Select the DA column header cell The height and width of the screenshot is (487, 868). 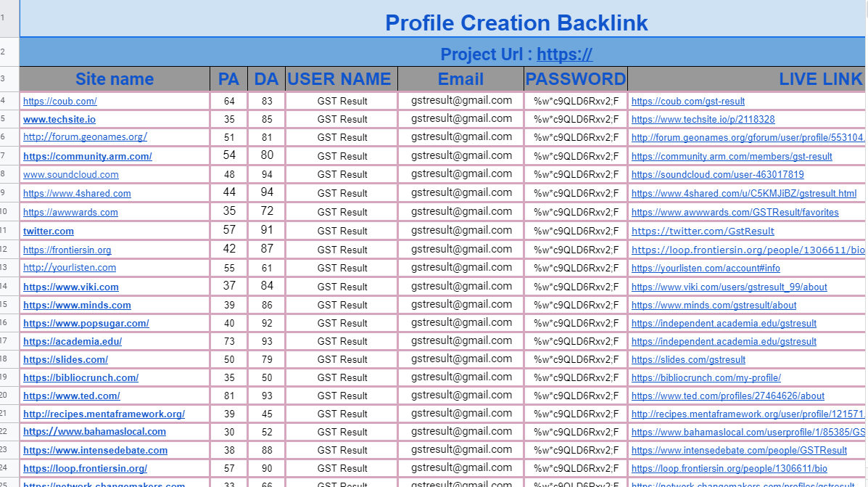pyautogui.click(x=266, y=78)
